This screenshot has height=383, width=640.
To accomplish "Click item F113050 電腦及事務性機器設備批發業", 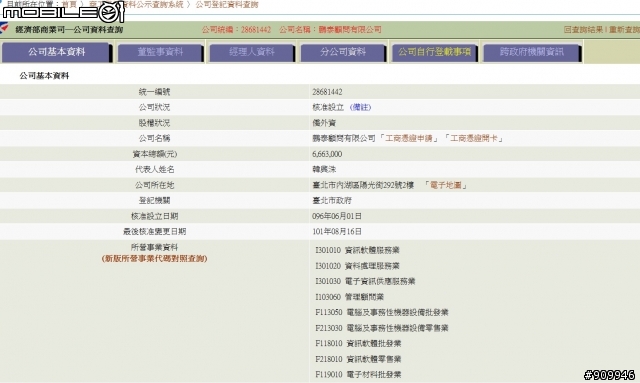I will click(x=382, y=312).
